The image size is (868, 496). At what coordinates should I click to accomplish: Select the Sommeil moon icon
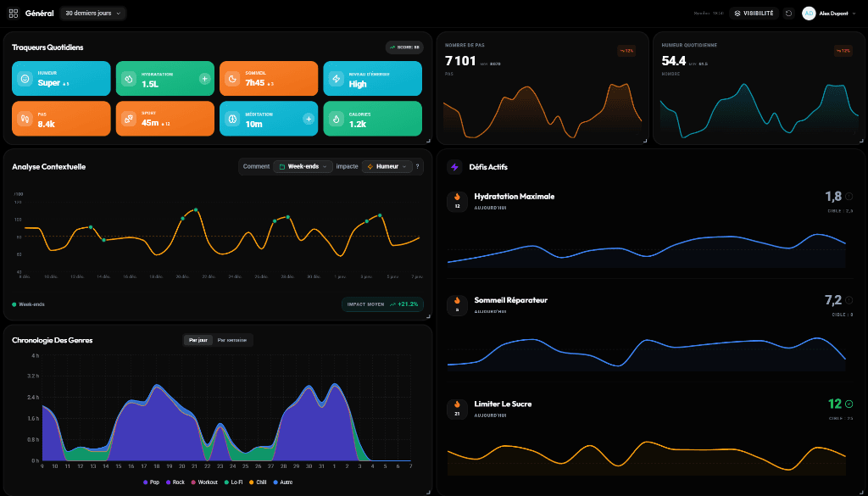point(232,77)
